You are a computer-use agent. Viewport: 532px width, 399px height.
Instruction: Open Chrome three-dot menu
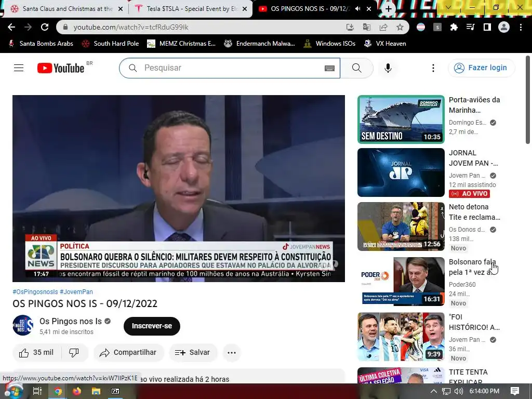tap(521, 27)
